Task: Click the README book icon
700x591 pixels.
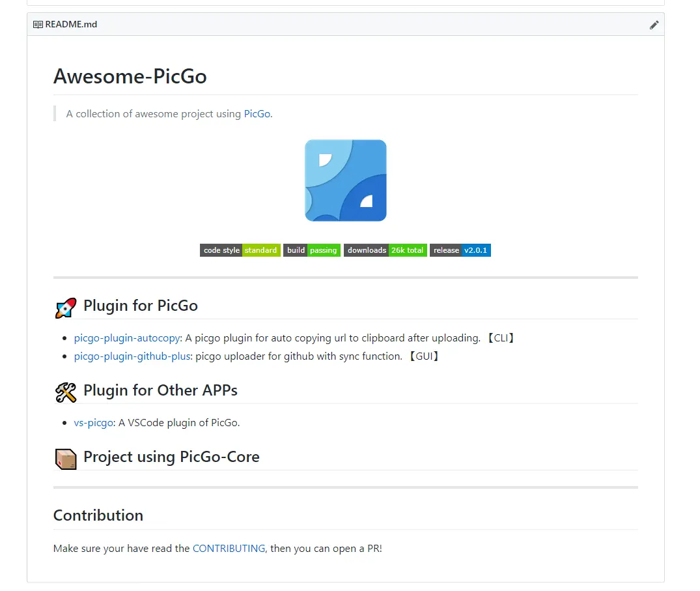Action: click(x=38, y=25)
